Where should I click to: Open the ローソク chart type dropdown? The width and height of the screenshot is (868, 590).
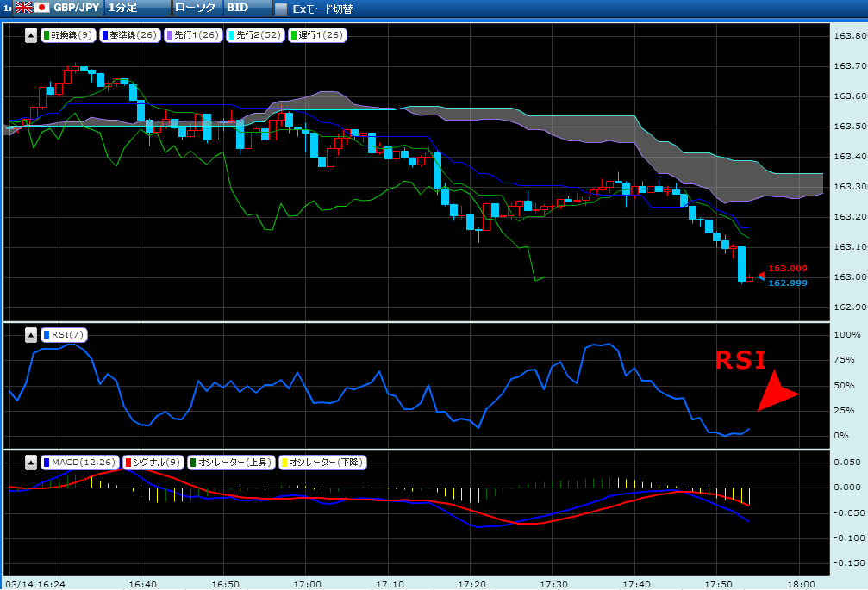pos(197,8)
